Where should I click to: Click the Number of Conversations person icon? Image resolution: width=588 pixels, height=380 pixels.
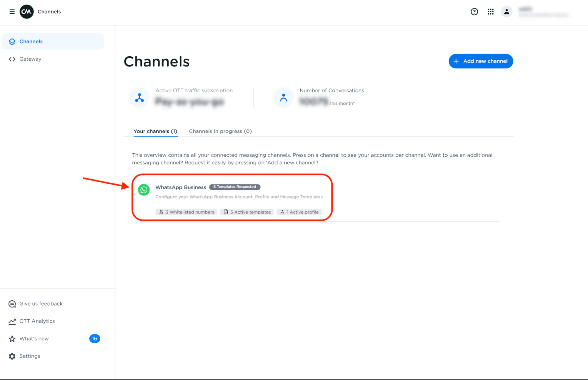tap(283, 97)
